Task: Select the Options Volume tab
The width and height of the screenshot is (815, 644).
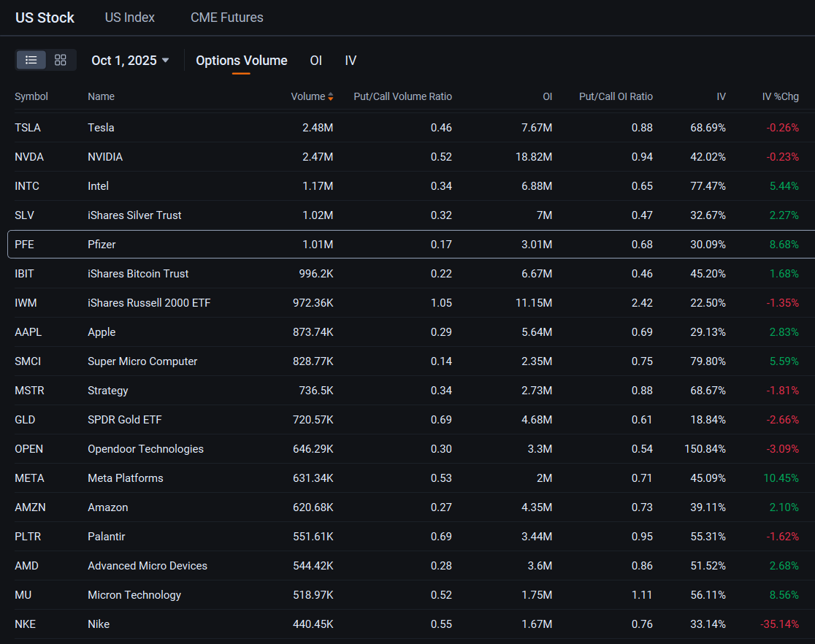Action: (x=241, y=61)
